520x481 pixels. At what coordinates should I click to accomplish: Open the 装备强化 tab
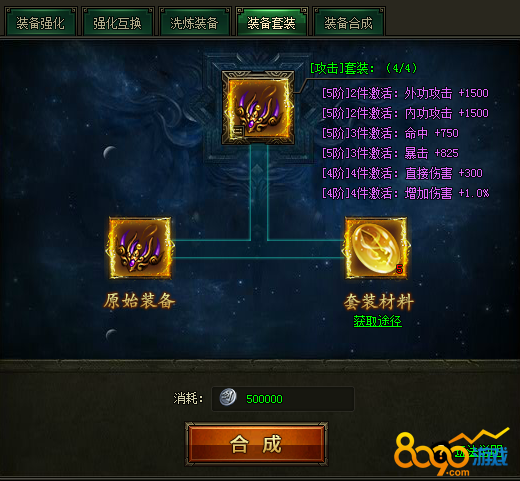point(40,22)
